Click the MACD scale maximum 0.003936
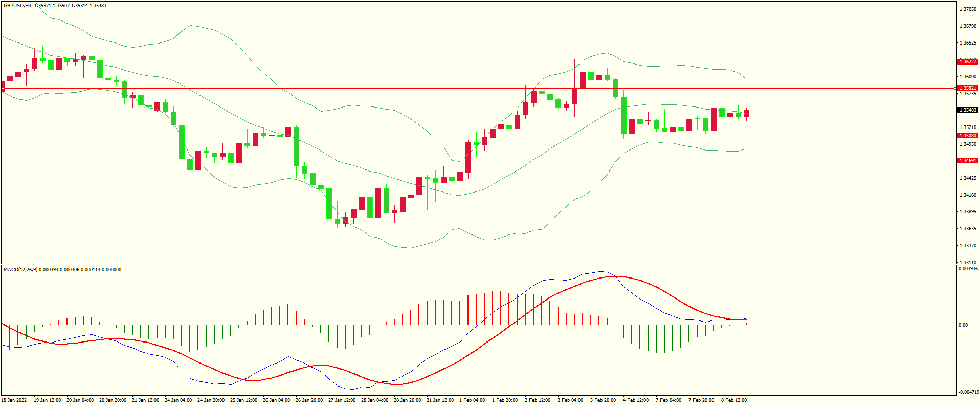Image resolution: width=980 pixels, height=406 pixels. coord(968,269)
